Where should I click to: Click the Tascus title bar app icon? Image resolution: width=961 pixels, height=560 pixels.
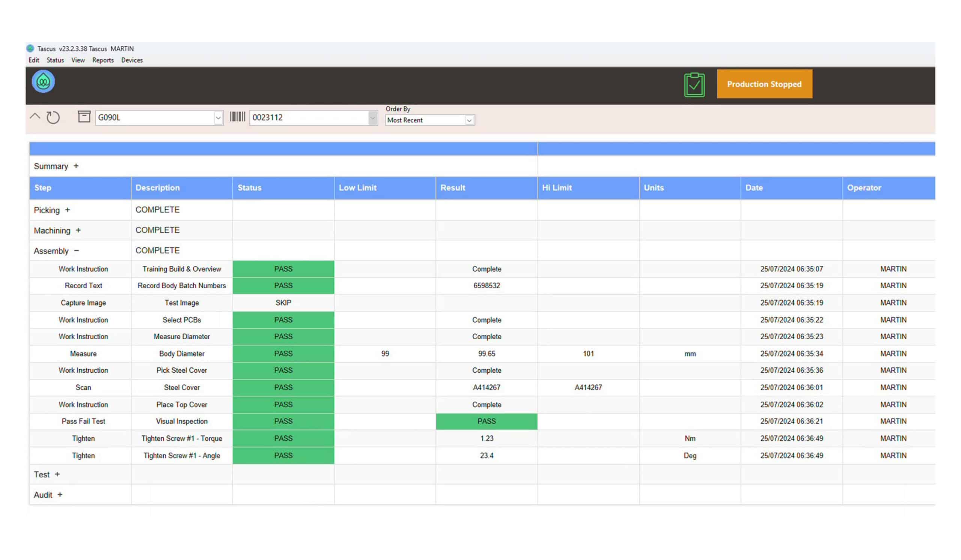(x=30, y=48)
